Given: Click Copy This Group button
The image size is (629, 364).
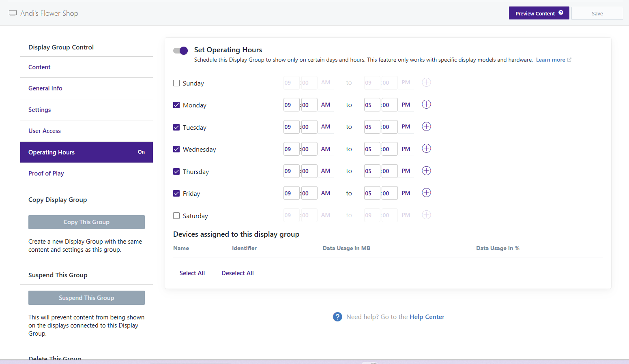Looking at the screenshot, I should tap(86, 222).
